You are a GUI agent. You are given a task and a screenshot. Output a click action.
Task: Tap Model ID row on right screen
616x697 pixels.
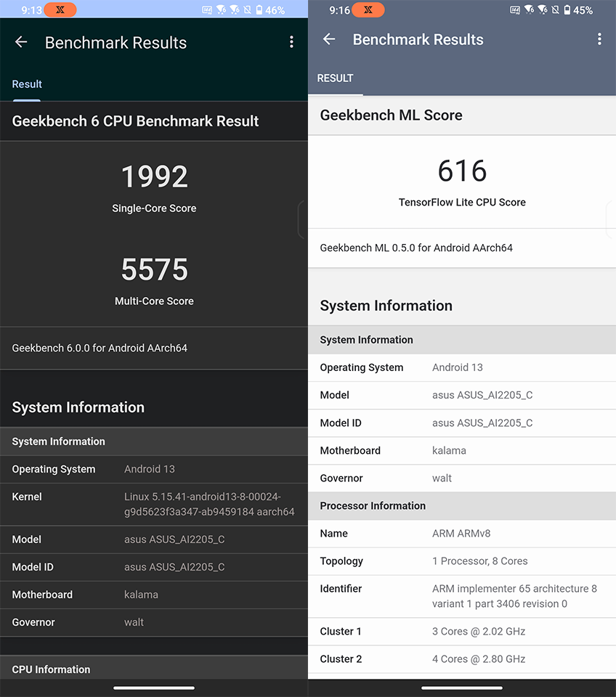pos(462,423)
